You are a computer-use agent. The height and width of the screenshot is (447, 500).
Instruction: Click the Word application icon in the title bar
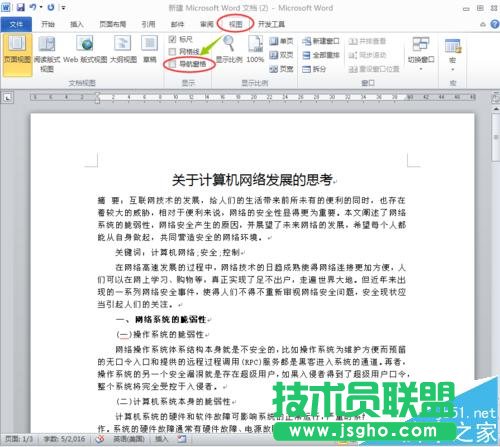6,7
